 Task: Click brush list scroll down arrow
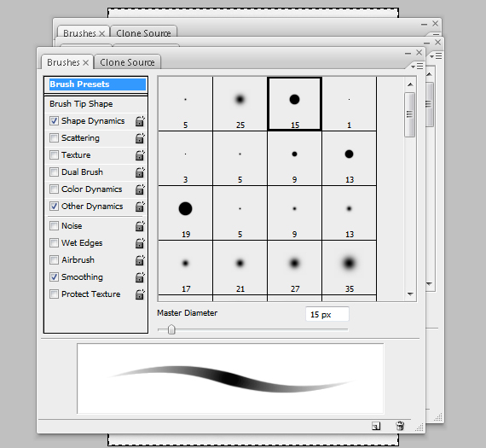click(410, 294)
